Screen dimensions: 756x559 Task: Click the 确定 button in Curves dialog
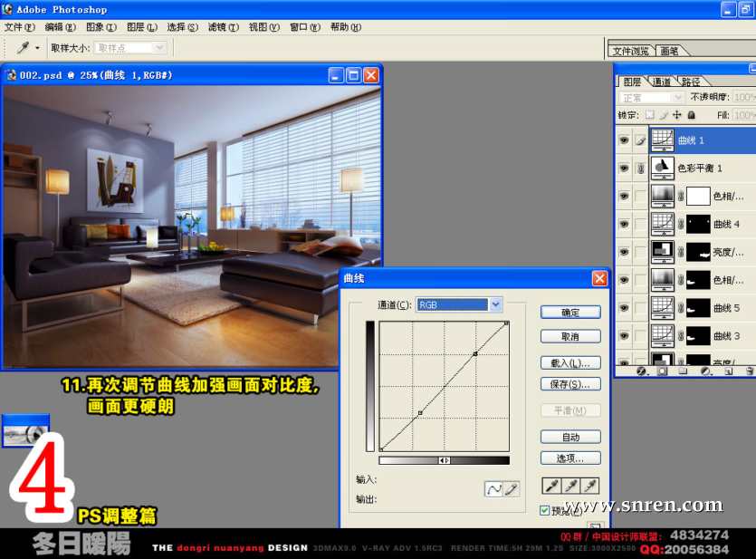click(x=570, y=313)
